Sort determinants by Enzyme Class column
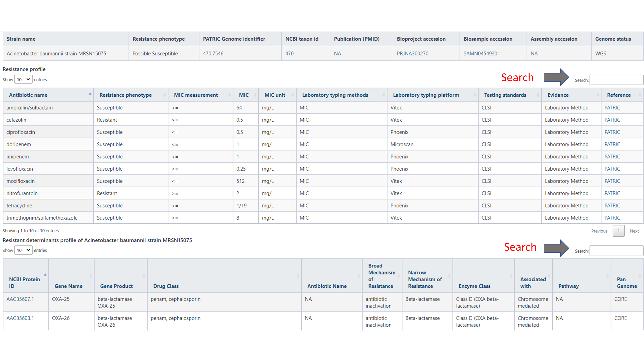 (474, 286)
